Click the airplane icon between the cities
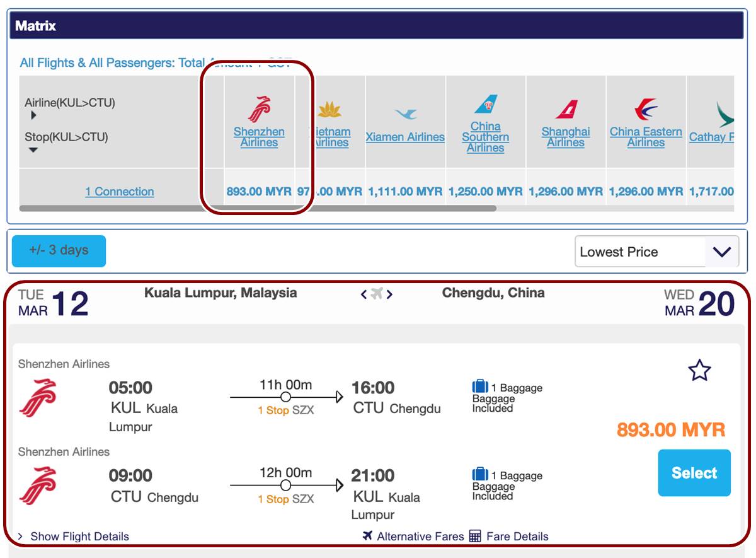 [377, 293]
